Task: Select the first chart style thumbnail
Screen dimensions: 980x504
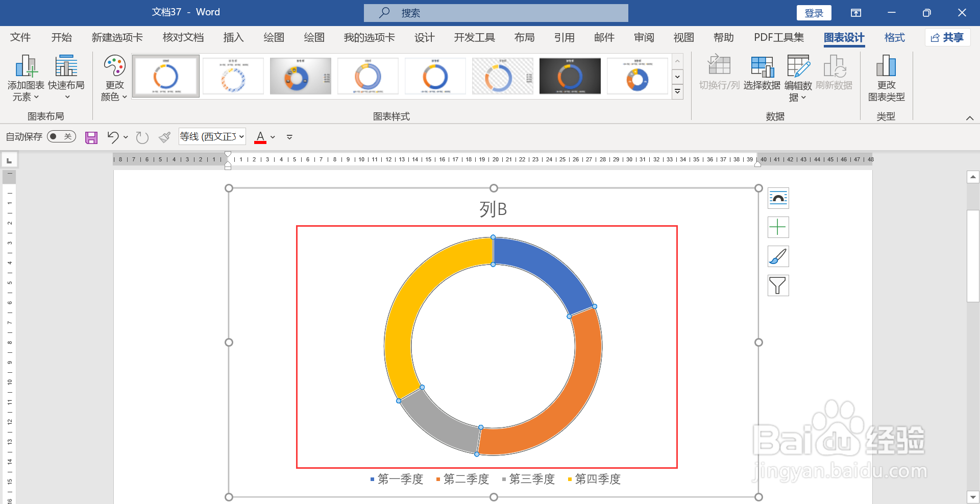Action: [166, 76]
